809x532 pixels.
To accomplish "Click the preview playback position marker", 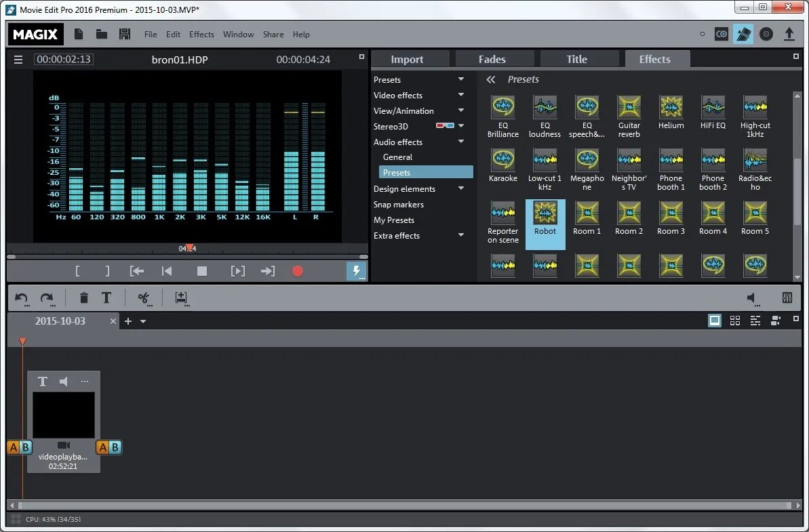I will (190, 248).
